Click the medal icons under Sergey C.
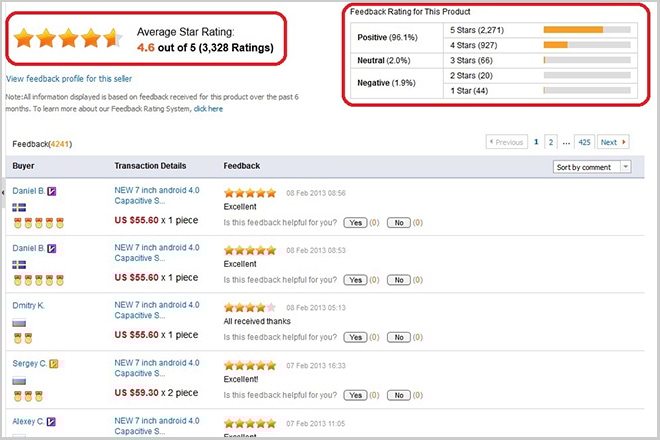660x440 pixels. tap(26, 398)
